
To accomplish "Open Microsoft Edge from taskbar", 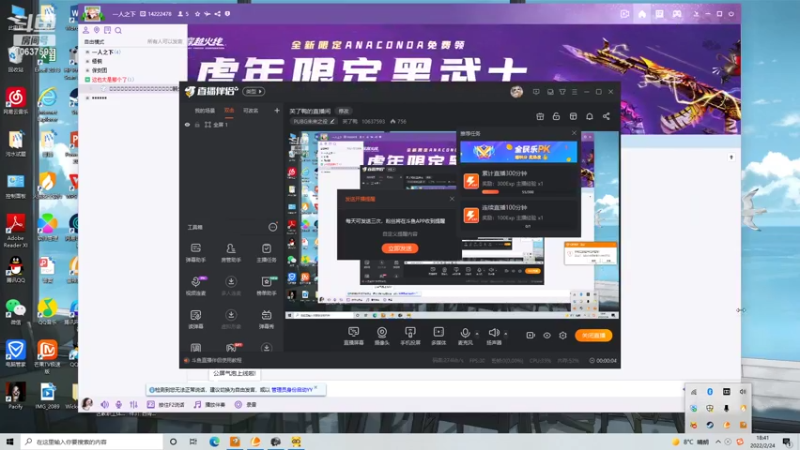I will (x=214, y=441).
